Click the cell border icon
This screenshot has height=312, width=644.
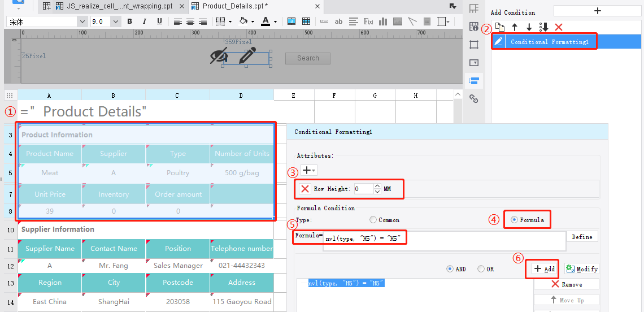221,21
